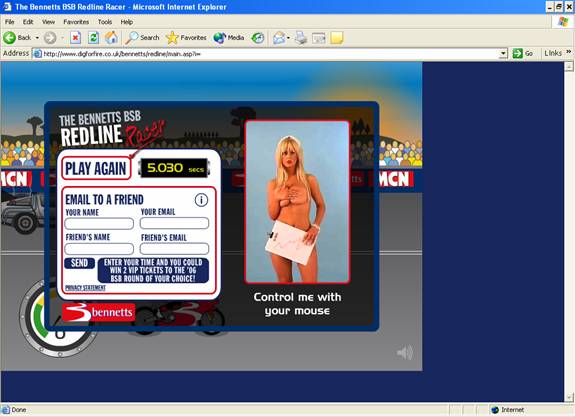Stop page loading with red X icon
Viewport: 575px width, 417px height.
coord(76,37)
